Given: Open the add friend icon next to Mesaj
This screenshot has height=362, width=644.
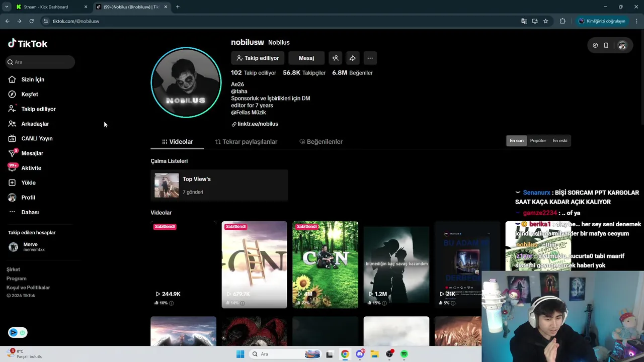Looking at the screenshot, I should coord(335,58).
